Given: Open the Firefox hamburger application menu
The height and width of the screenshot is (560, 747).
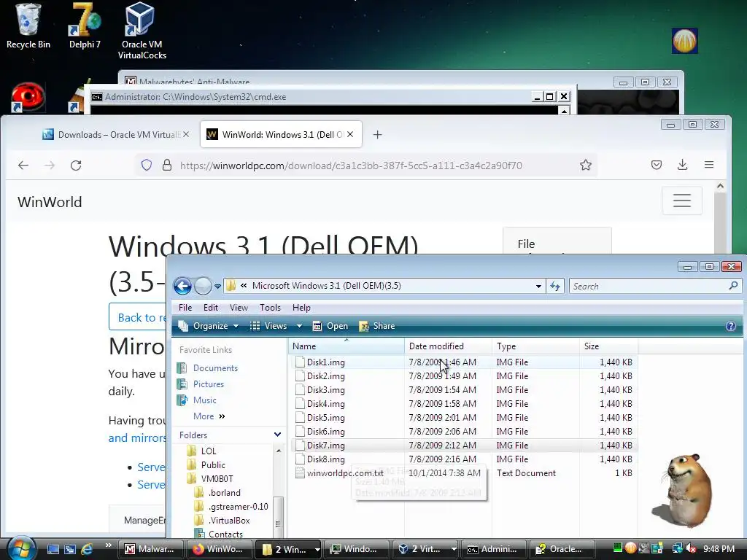Looking at the screenshot, I should pyautogui.click(x=709, y=165).
